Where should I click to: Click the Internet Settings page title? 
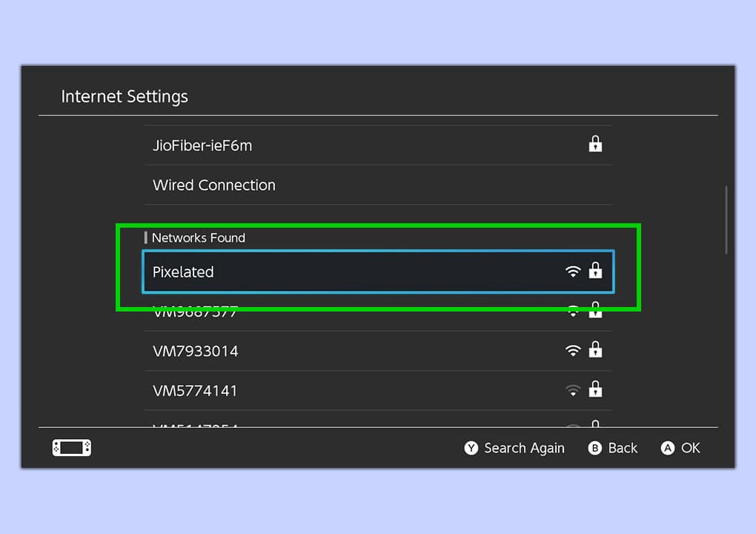(125, 96)
